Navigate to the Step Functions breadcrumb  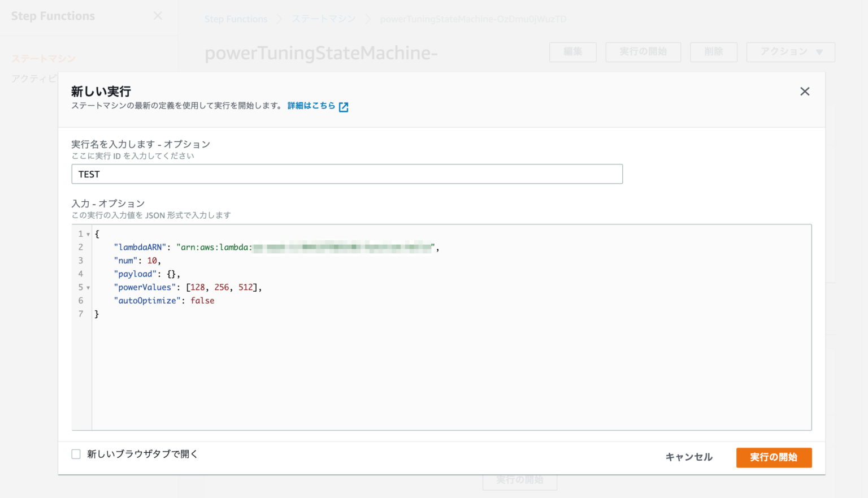[x=236, y=19]
